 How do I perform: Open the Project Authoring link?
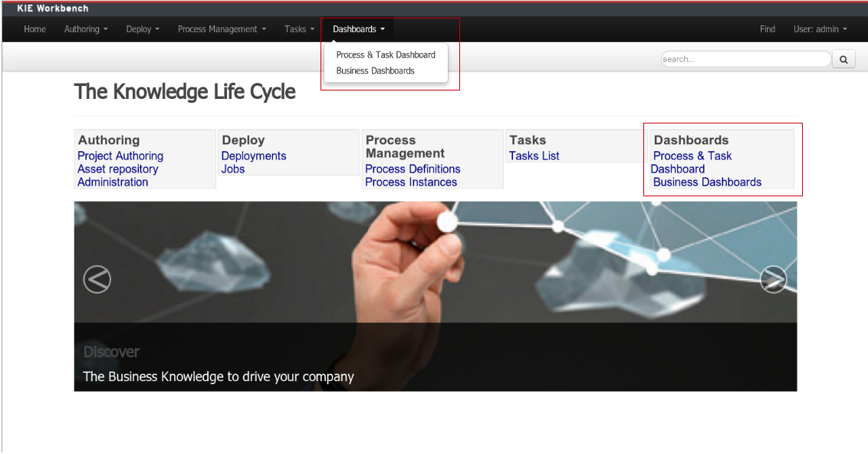tap(120, 156)
